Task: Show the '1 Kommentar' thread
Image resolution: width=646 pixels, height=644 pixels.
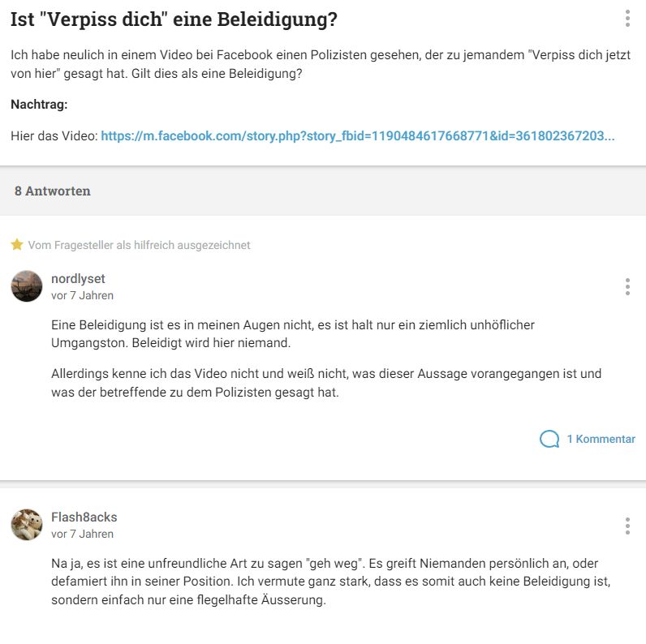Action: tap(601, 439)
